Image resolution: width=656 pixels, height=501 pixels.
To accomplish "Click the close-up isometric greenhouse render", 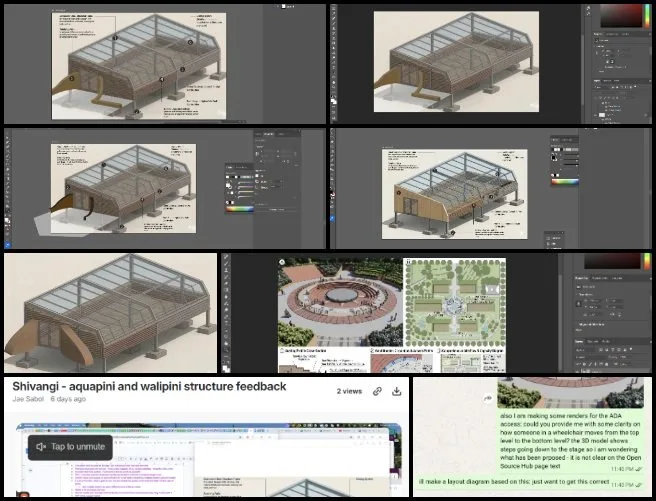I will [x=110, y=313].
